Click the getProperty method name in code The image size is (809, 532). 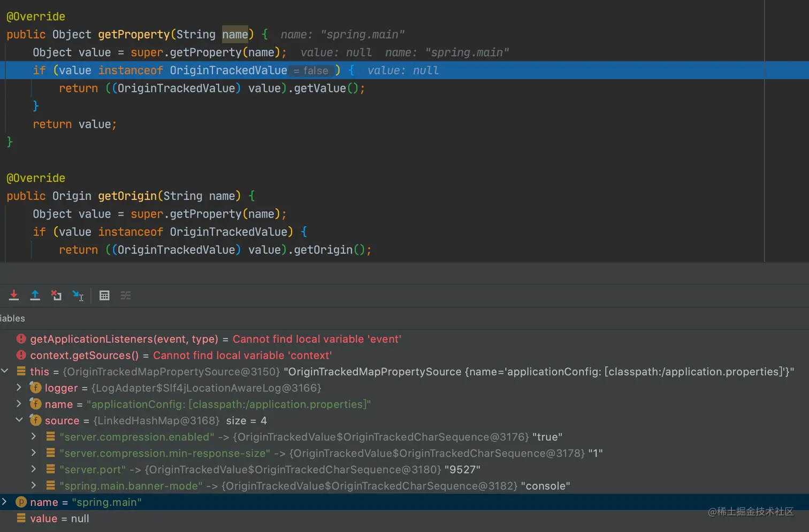[134, 34]
